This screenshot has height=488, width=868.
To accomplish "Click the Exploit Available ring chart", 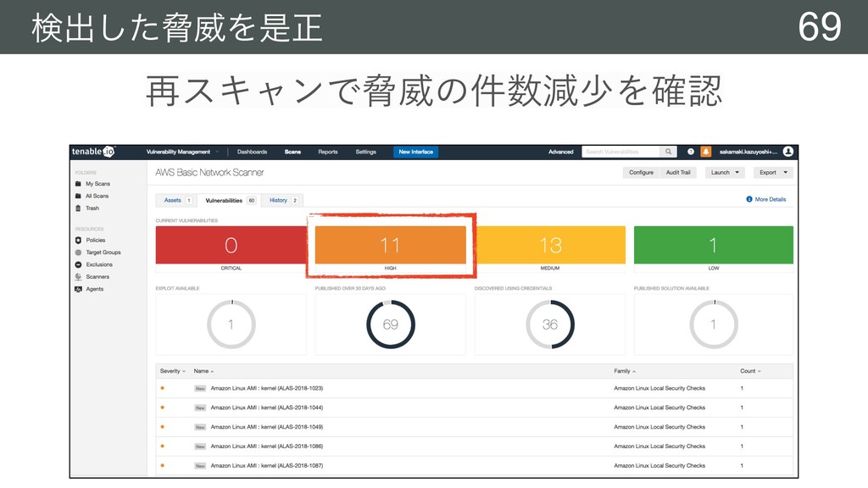I will click(231, 324).
